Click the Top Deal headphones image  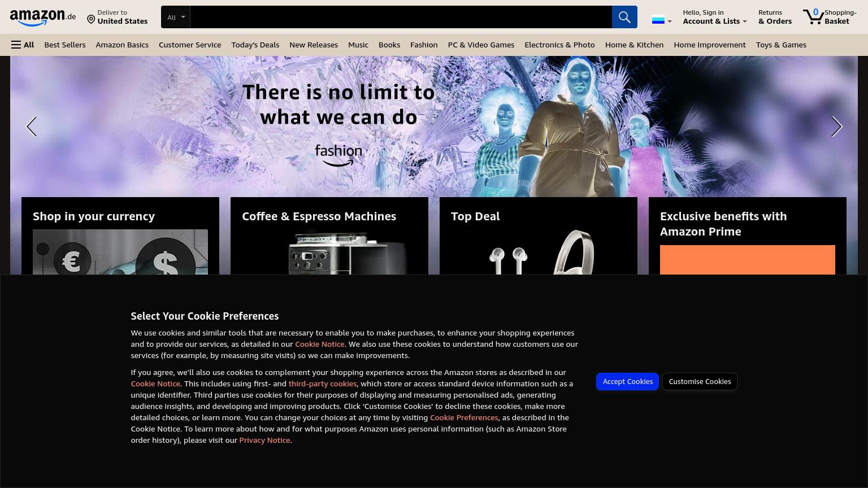[x=539, y=252]
